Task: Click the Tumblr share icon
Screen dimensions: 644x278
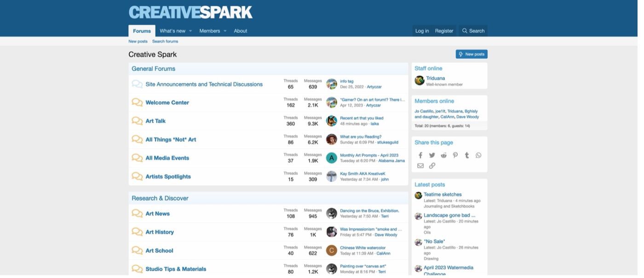Action: pyautogui.click(x=466, y=155)
